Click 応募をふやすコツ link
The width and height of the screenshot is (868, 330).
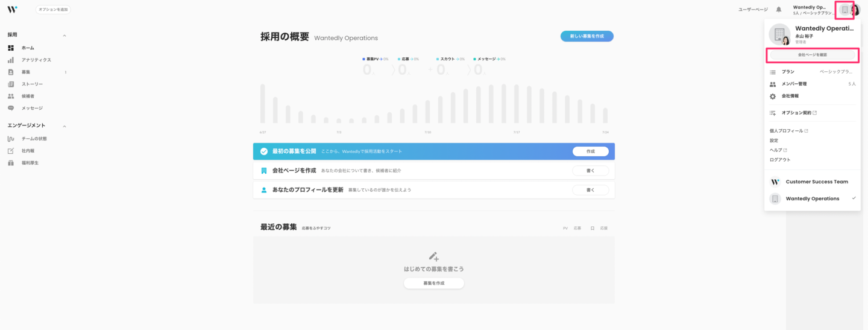[x=316, y=228]
